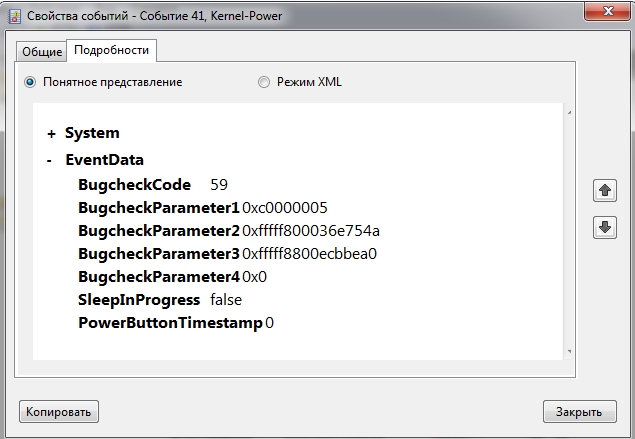Click the details pane scrollbar up arrow
The image size is (635, 439).
pyautogui.click(x=569, y=111)
